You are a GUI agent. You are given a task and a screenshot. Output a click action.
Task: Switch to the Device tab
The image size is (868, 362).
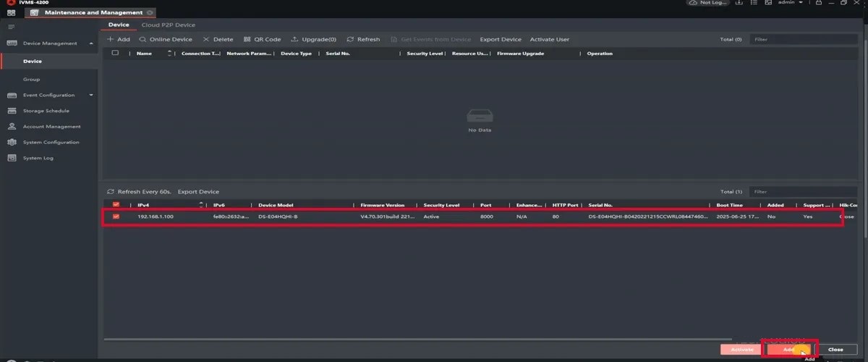[119, 25]
